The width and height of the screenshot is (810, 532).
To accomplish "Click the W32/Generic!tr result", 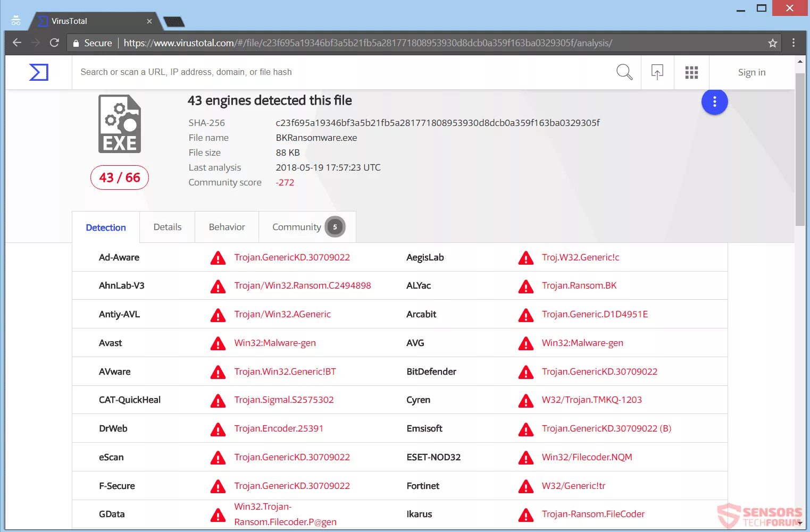I will pos(574,486).
